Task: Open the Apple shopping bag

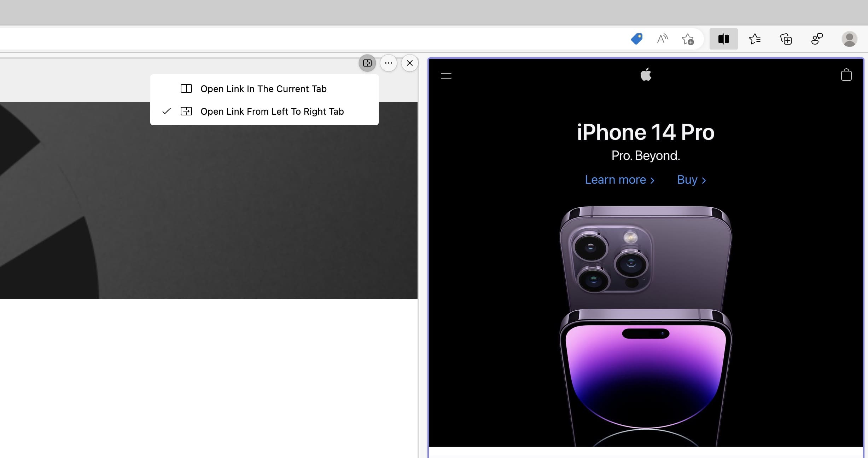Action: pos(846,75)
